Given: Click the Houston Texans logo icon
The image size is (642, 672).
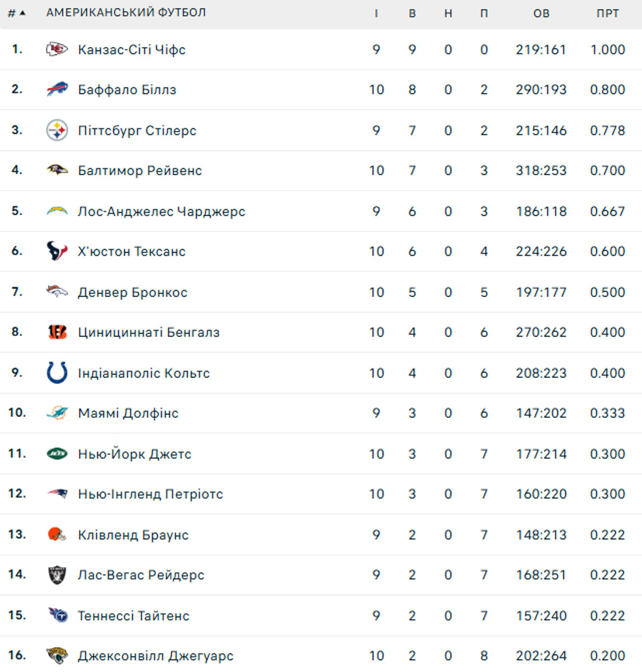Looking at the screenshot, I should 57,251.
